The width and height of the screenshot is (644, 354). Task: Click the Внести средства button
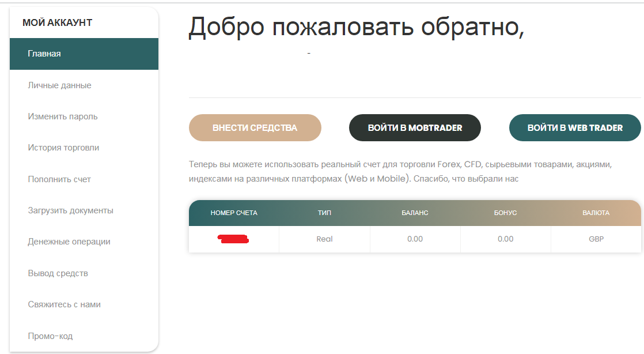(x=255, y=128)
